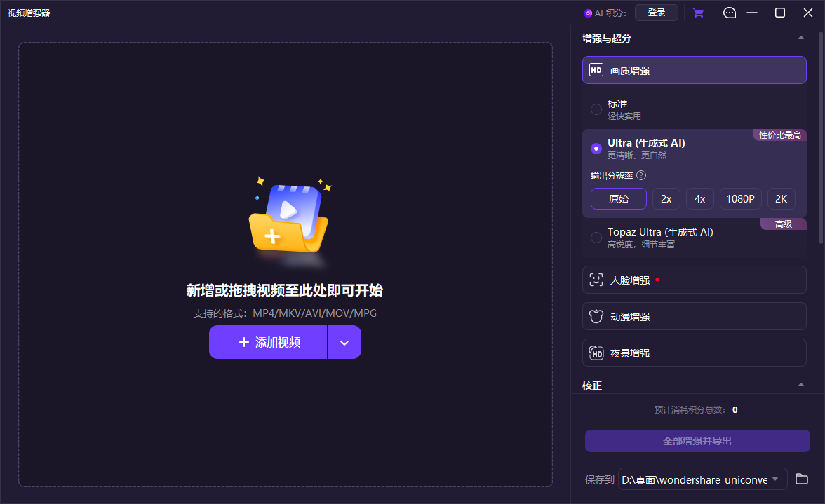
Task: Choose 原始 output resolution
Action: pos(619,198)
